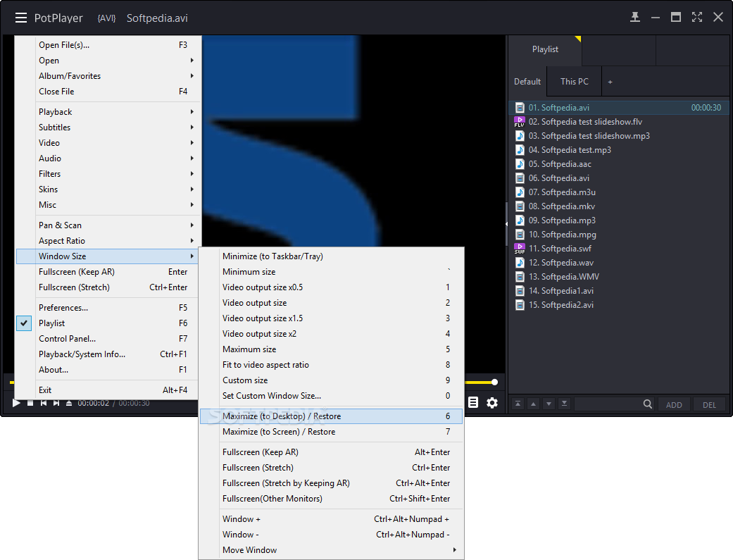This screenshot has width=733, height=560.
Task: Choose Exit from main menu
Action: [108, 390]
